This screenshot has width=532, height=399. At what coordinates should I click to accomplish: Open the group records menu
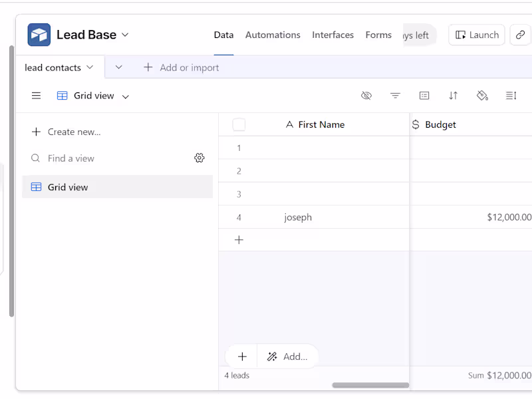(424, 95)
